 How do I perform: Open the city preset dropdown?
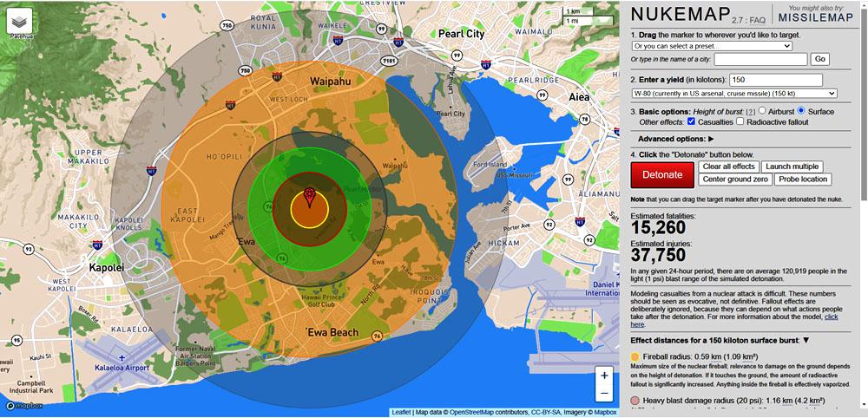(712, 46)
